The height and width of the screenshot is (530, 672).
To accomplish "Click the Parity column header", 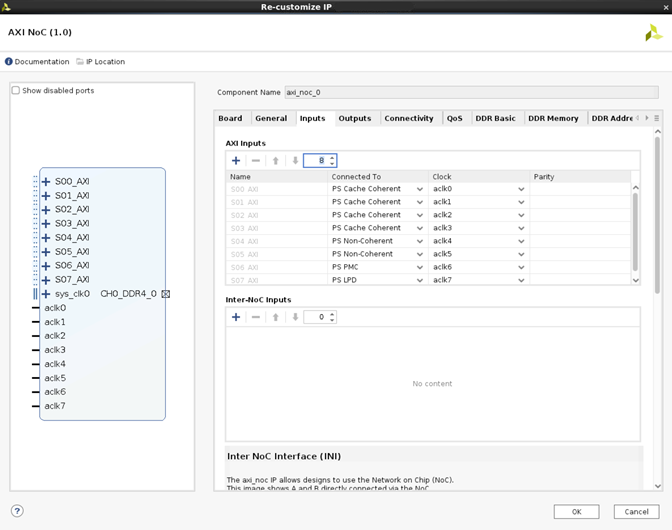I will (580, 177).
